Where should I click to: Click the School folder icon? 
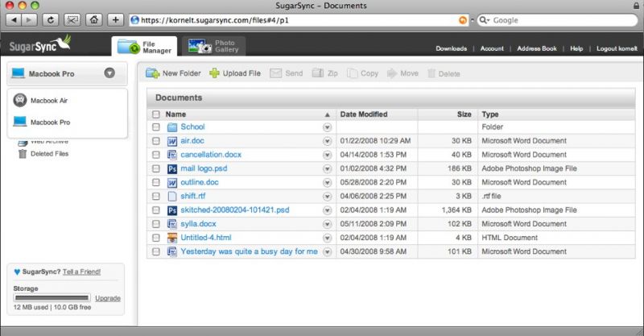click(172, 127)
